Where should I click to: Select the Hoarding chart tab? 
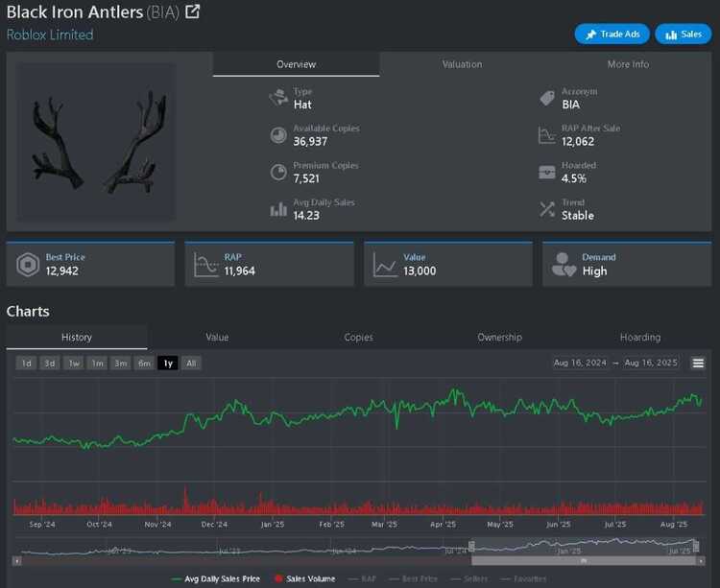tap(640, 338)
